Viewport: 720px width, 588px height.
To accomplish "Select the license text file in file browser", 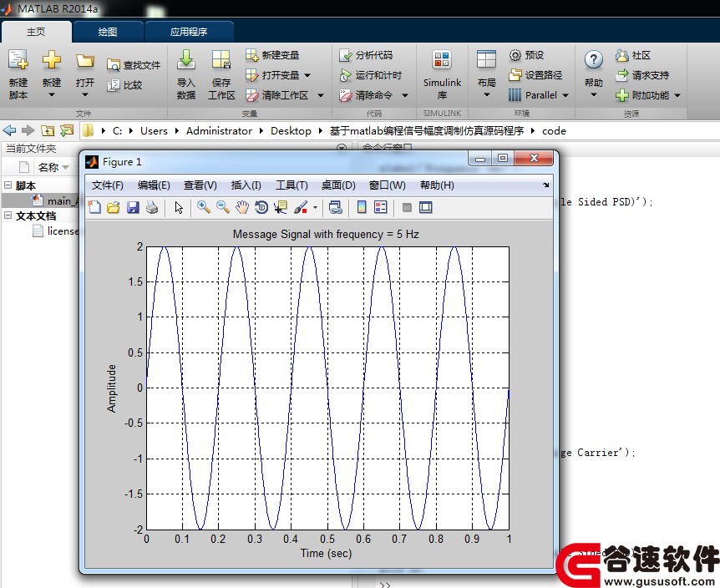I will coord(56,231).
